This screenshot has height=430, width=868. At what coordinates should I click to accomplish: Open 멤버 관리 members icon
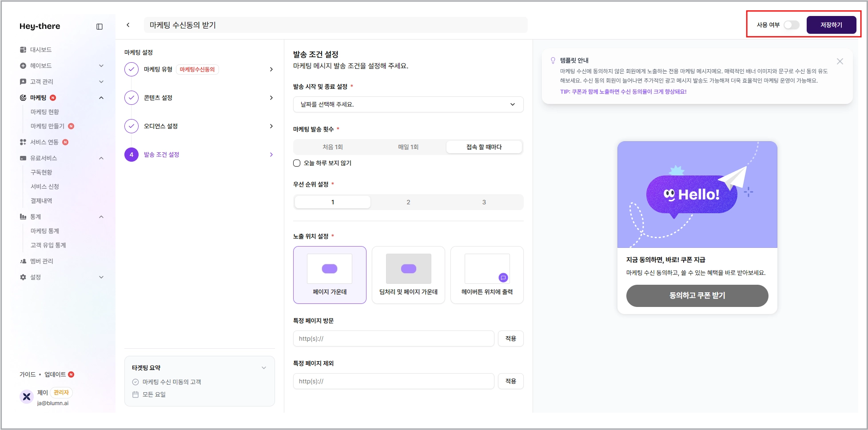click(23, 261)
